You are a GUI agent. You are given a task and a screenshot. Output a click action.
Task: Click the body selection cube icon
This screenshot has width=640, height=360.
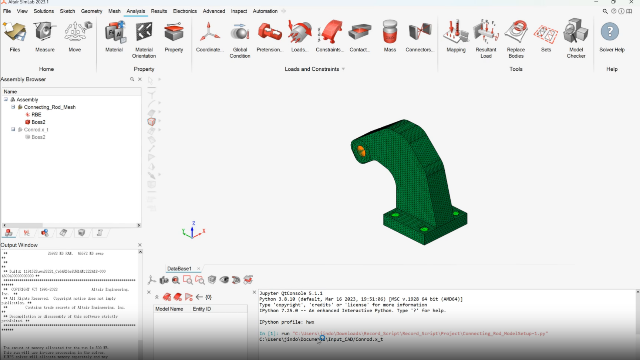pyautogui.click(x=151, y=122)
